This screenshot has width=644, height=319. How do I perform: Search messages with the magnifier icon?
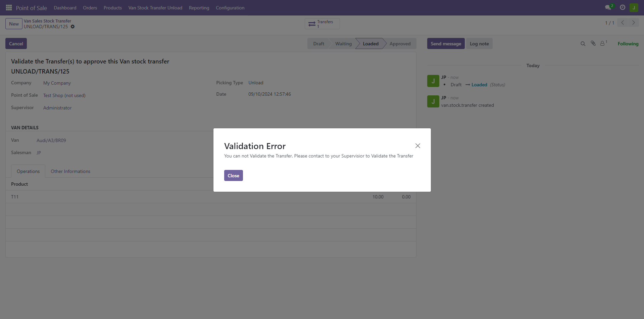(583, 43)
